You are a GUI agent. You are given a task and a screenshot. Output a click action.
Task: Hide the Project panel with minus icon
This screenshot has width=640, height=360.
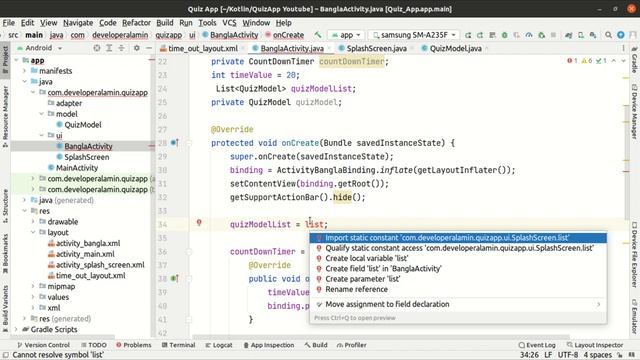[x=149, y=48]
